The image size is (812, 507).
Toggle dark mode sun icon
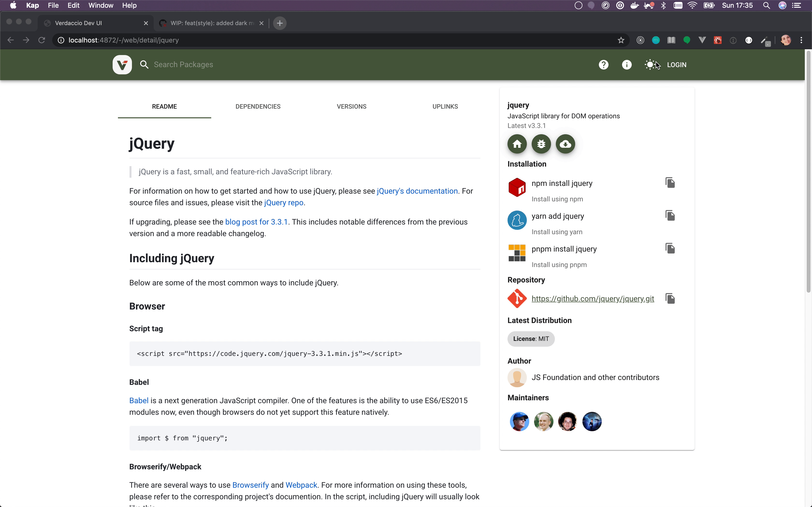point(650,65)
